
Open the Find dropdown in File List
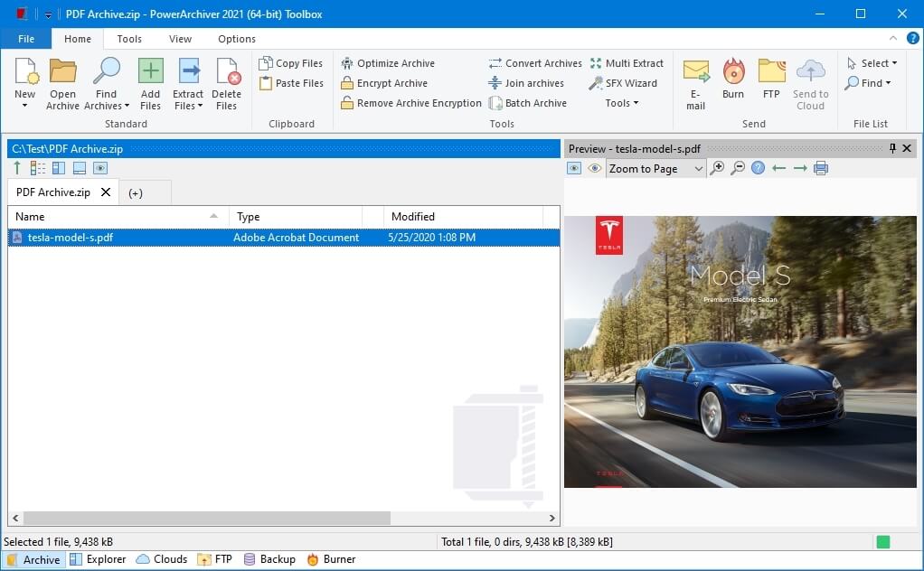[x=868, y=83]
